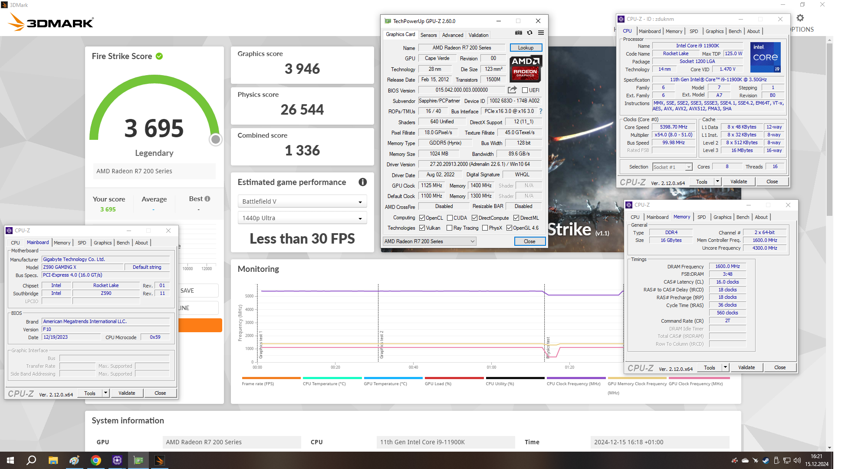868x469 pixels.
Task: Open SPD tab in CPU-Z Memory window
Action: coord(701,217)
